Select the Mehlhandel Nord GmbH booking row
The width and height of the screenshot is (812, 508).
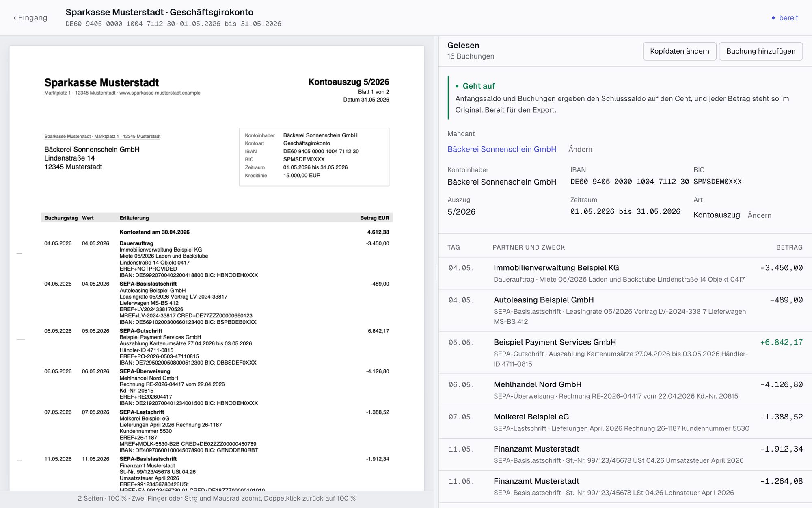coord(625,390)
